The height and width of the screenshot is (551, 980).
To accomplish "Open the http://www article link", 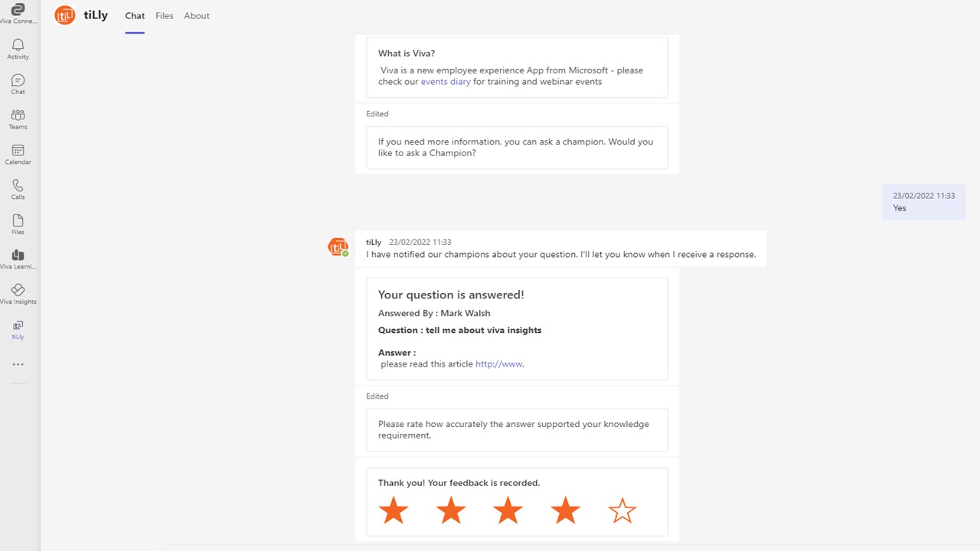I will [499, 364].
